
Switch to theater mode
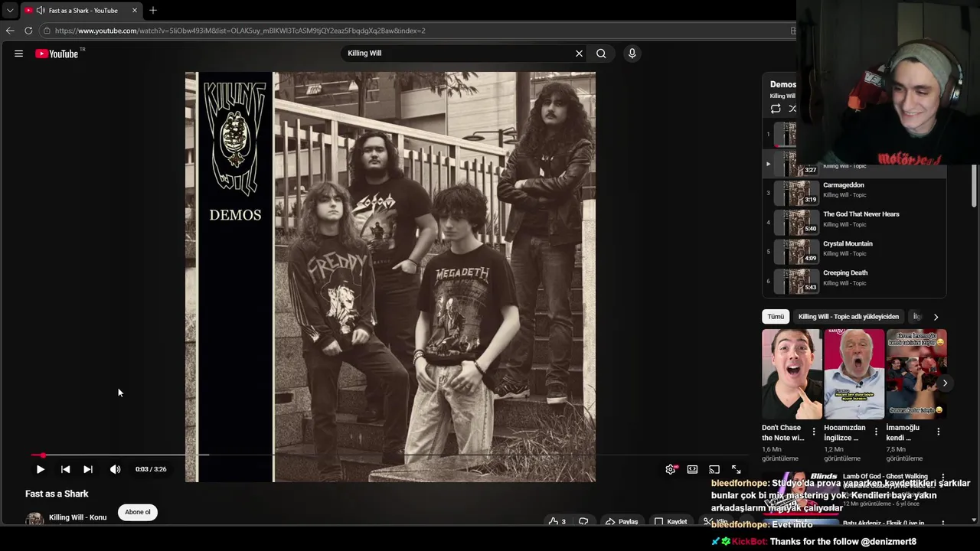click(692, 469)
